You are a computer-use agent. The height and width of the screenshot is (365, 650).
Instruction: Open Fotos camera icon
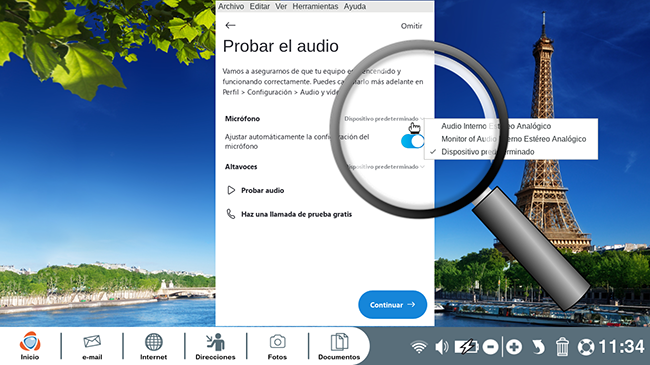277,346
